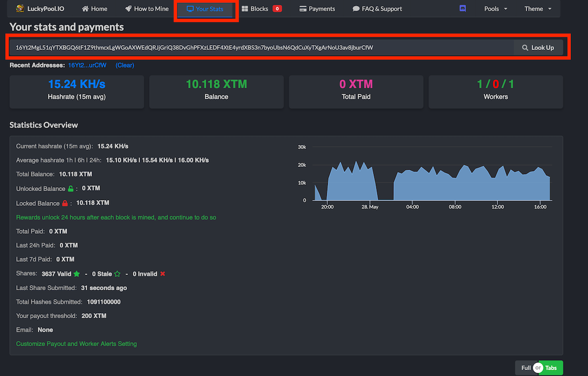Open Customize Payout and Worker Alerts Setting
The height and width of the screenshot is (376, 588).
click(76, 344)
